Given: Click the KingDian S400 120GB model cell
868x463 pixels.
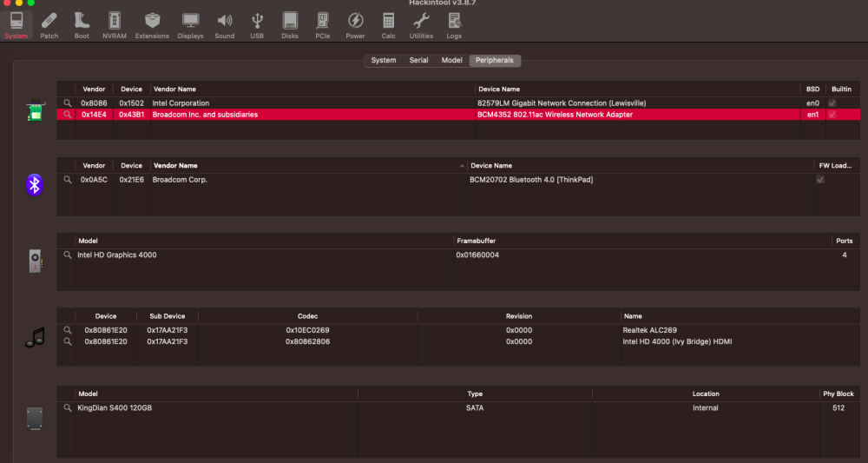Looking at the screenshot, I should click(x=115, y=407).
